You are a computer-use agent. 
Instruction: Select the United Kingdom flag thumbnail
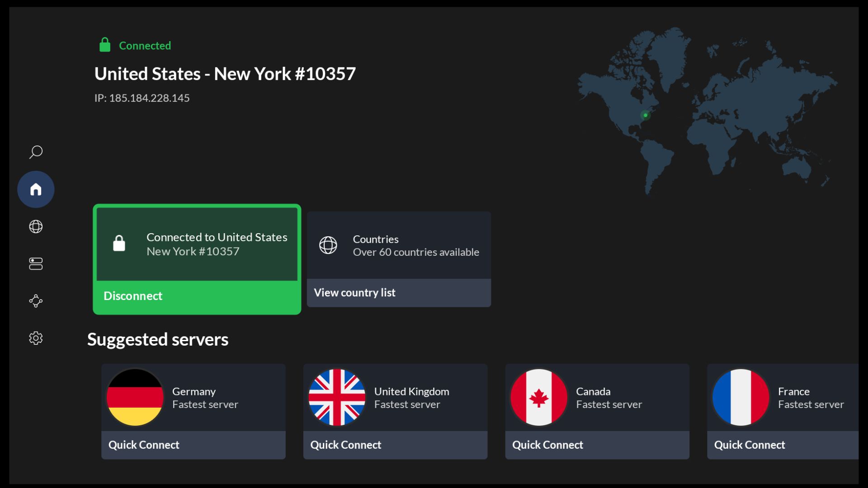pos(336,397)
